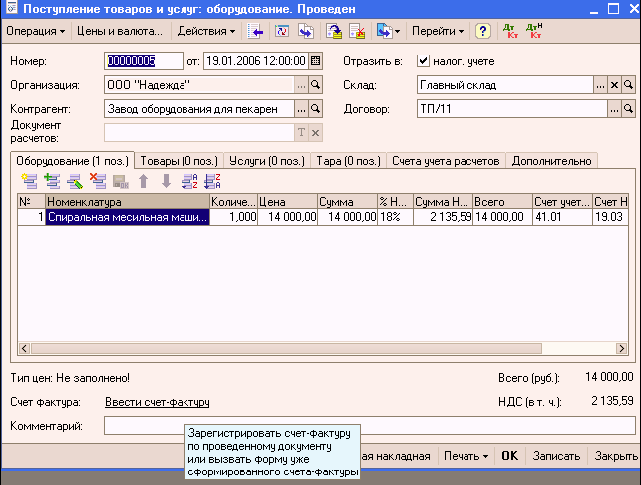Viewport: 641px width, 485px height.
Task: Open help with the question mark icon
Action: click(482, 31)
